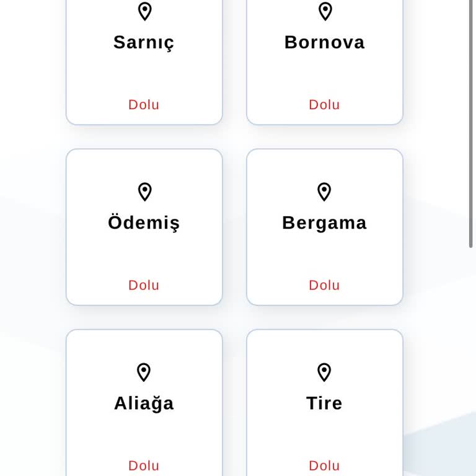Click the Dolu status under Bergama
Screen dimensions: 476x476
(x=325, y=285)
